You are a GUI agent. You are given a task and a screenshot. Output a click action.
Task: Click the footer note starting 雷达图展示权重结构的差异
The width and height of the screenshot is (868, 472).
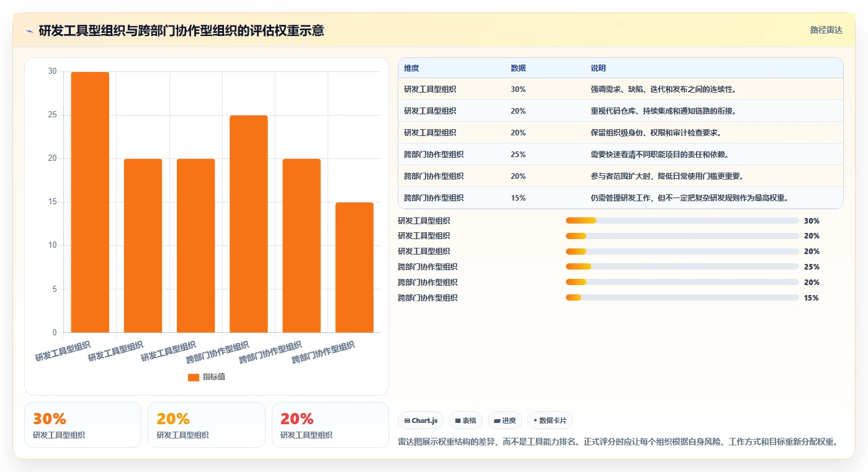(618, 442)
